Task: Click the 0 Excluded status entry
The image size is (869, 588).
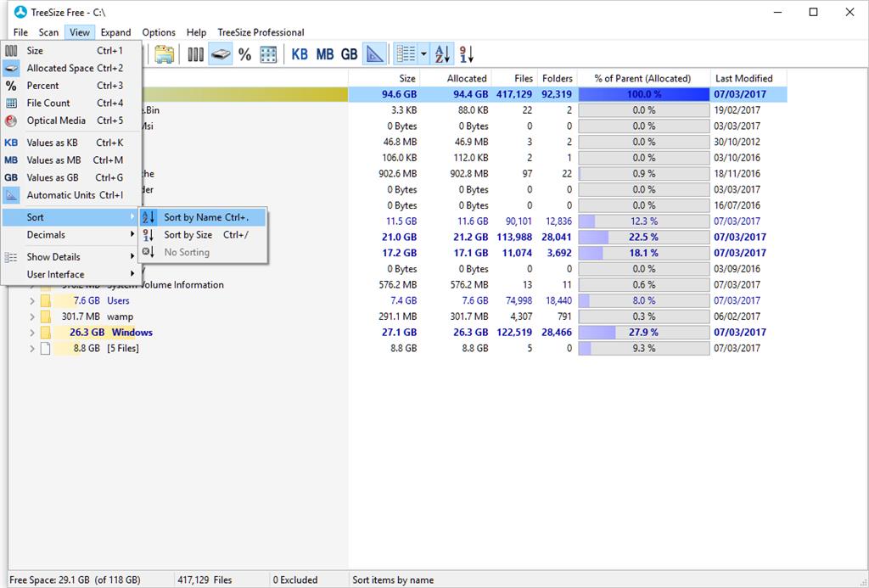Action: pos(294,580)
